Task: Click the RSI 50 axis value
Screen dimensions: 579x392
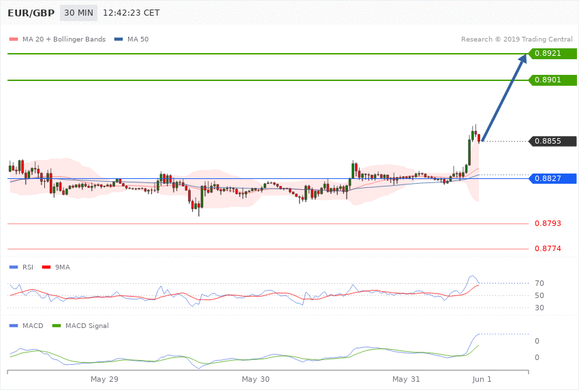Action: [x=539, y=295]
